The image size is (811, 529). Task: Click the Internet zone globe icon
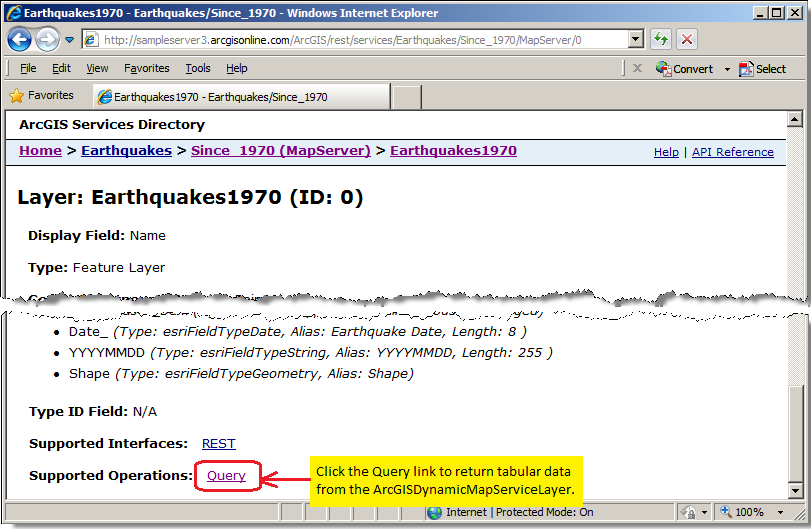pyautogui.click(x=435, y=512)
